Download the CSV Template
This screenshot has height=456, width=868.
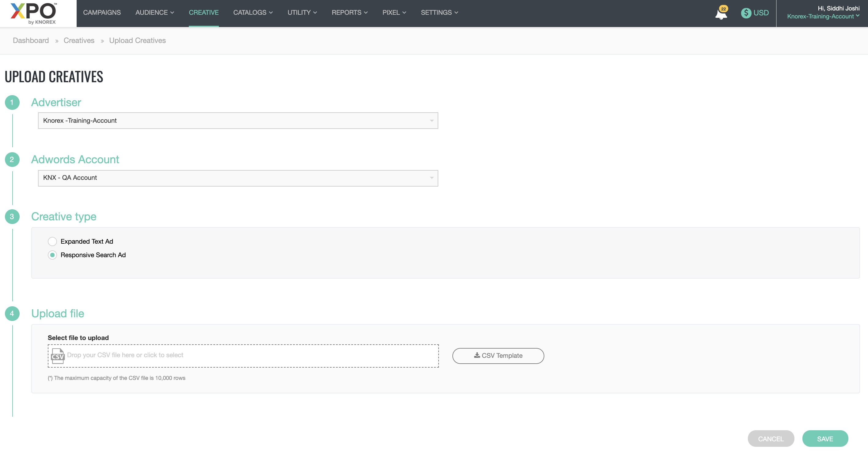498,356
